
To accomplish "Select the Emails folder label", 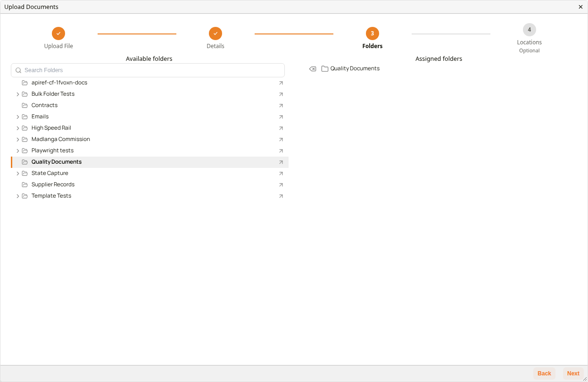I will [x=40, y=117].
